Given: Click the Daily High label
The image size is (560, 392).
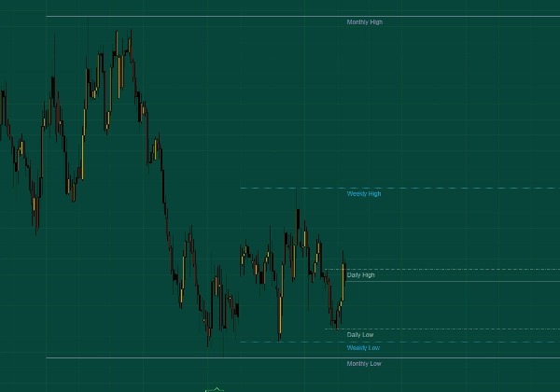Looking at the screenshot, I should click(360, 275).
